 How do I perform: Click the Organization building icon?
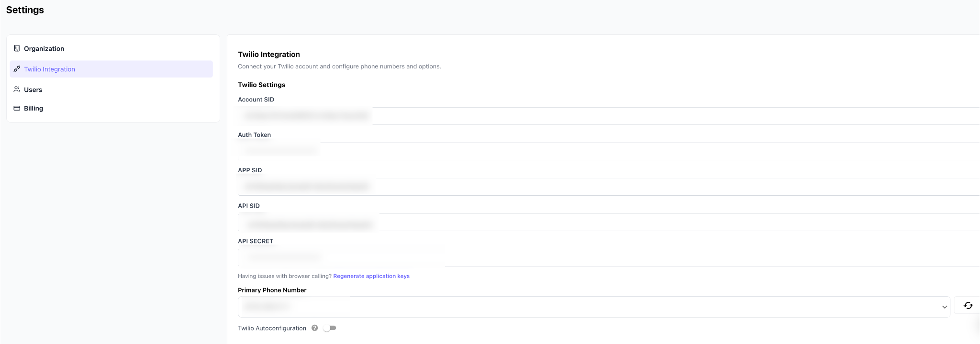tap(17, 48)
